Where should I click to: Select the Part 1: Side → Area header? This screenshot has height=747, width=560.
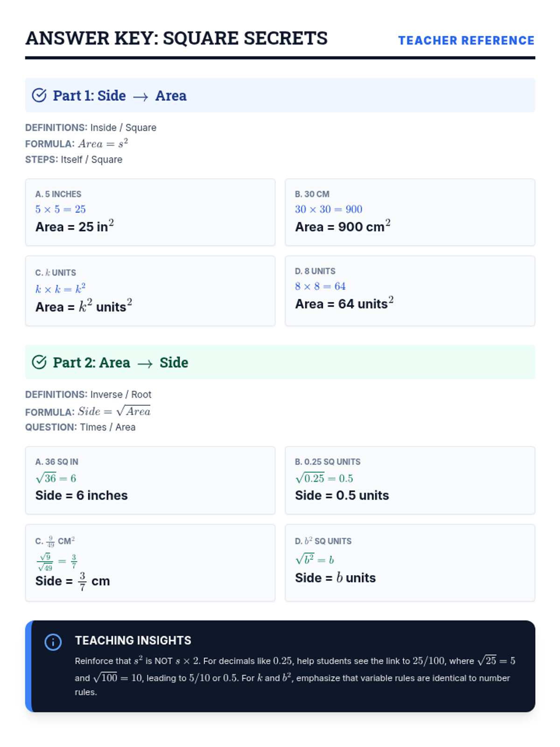[x=280, y=95]
